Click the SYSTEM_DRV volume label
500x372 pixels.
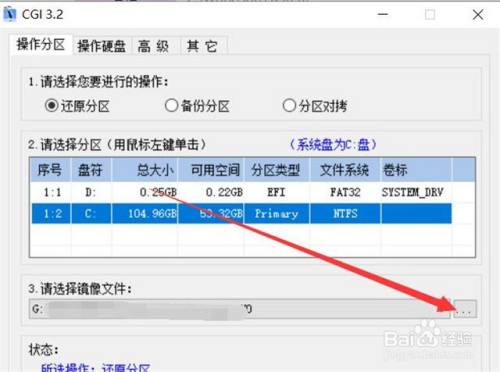tap(413, 192)
